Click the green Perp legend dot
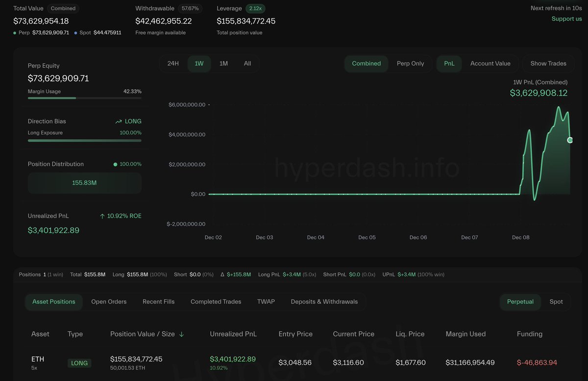Screen dimensions: 588x381 [x=15, y=33]
